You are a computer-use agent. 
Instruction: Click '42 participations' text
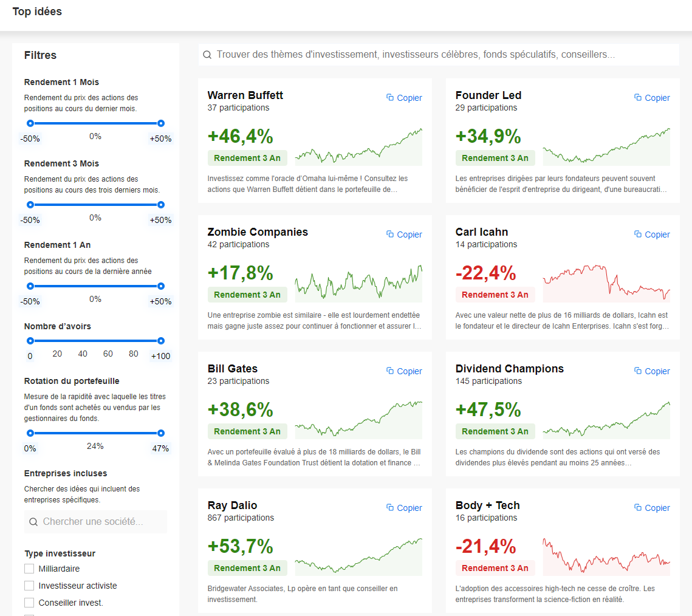pyautogui.click(x=238, y=244)
